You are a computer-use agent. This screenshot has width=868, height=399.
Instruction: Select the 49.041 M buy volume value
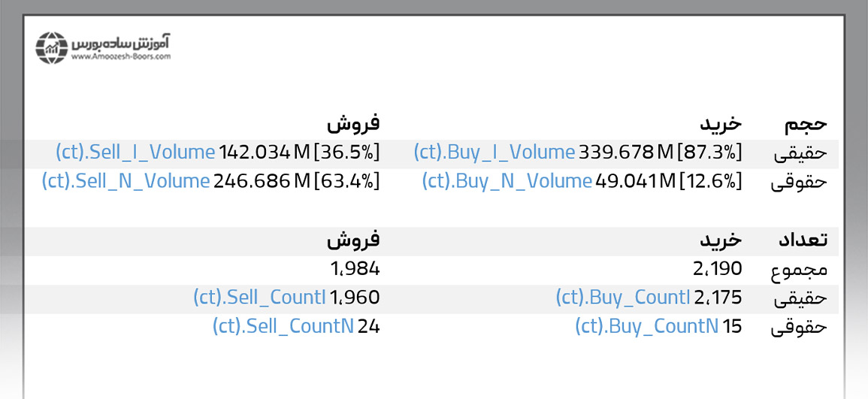click(x=634, y=181)
